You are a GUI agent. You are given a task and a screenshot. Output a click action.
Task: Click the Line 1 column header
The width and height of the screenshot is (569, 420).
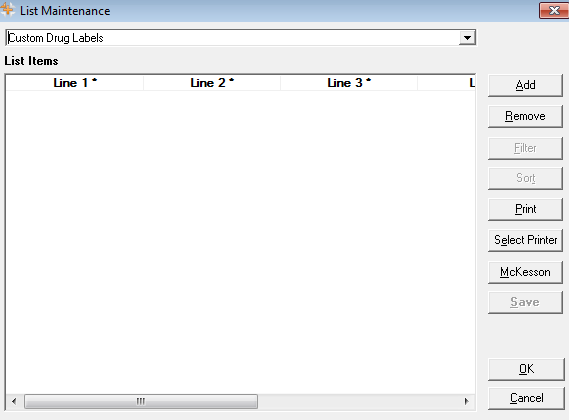coord(75,83)
